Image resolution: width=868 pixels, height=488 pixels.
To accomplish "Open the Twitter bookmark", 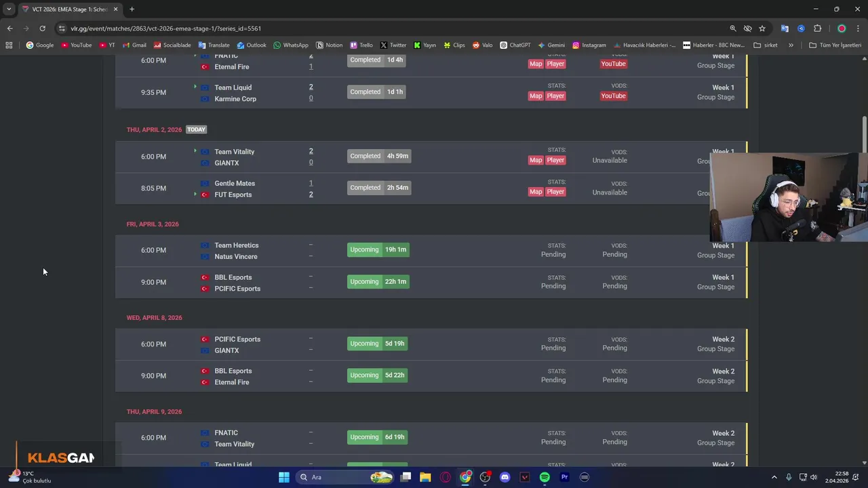I will click(393, 45).
